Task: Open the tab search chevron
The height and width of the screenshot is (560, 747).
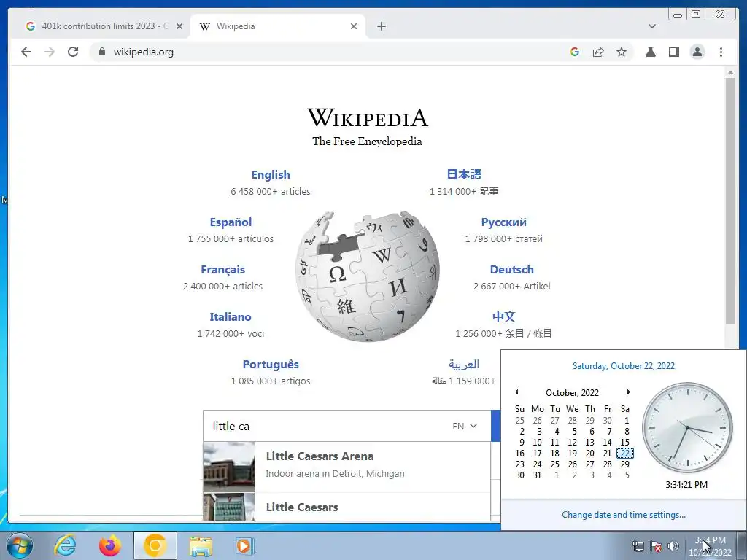Action: click(651, 26)
